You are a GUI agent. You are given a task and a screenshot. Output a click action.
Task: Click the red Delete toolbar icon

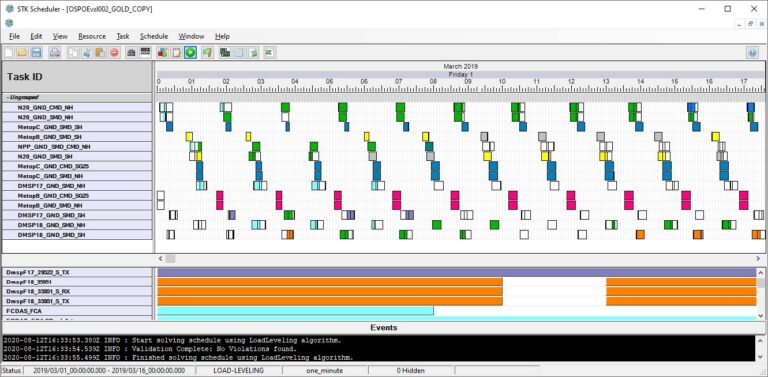114,52
